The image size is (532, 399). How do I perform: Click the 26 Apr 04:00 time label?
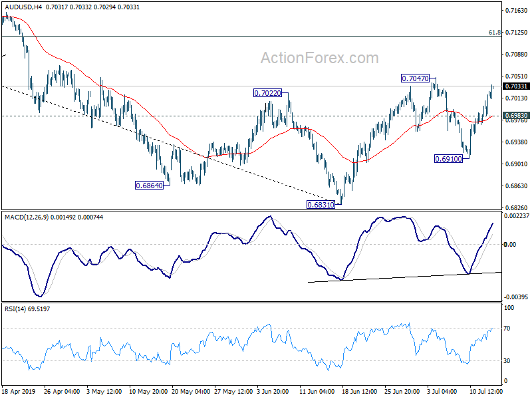(x=62, y=391)
